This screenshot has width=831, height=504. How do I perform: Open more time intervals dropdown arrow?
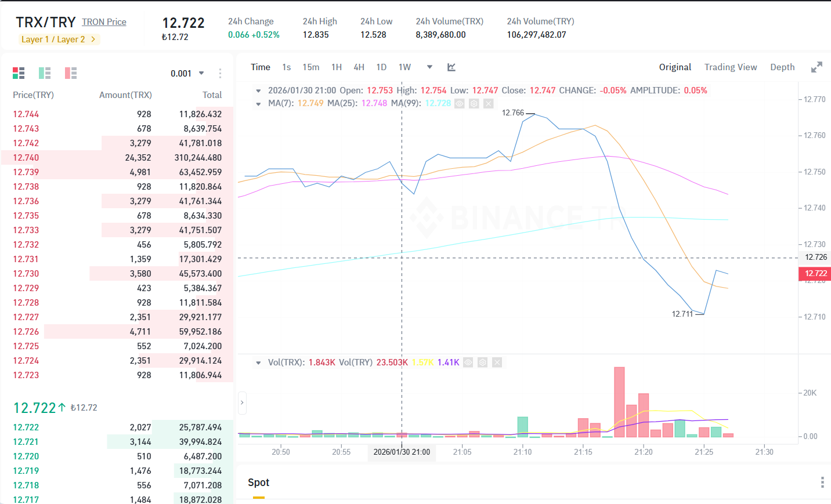[429, 67]
